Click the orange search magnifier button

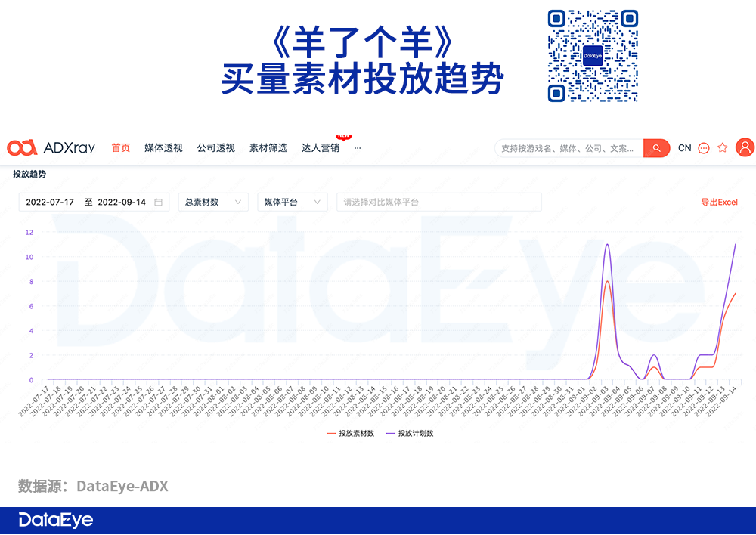coord(656,148)
